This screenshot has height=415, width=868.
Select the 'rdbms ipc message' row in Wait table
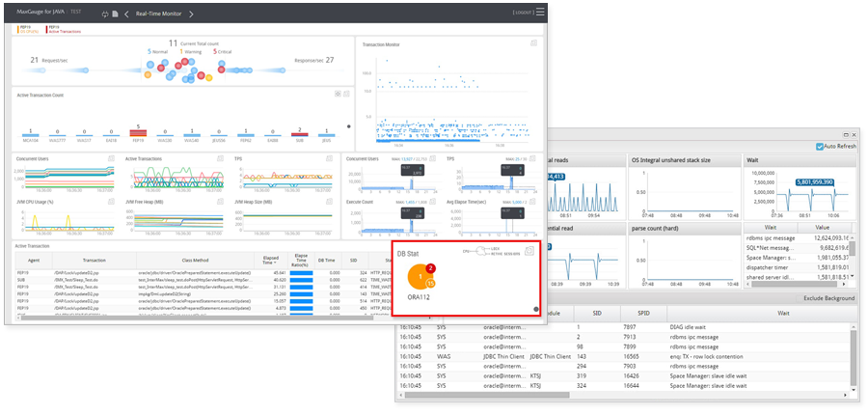pyautogui.click(x=795, y=237)
